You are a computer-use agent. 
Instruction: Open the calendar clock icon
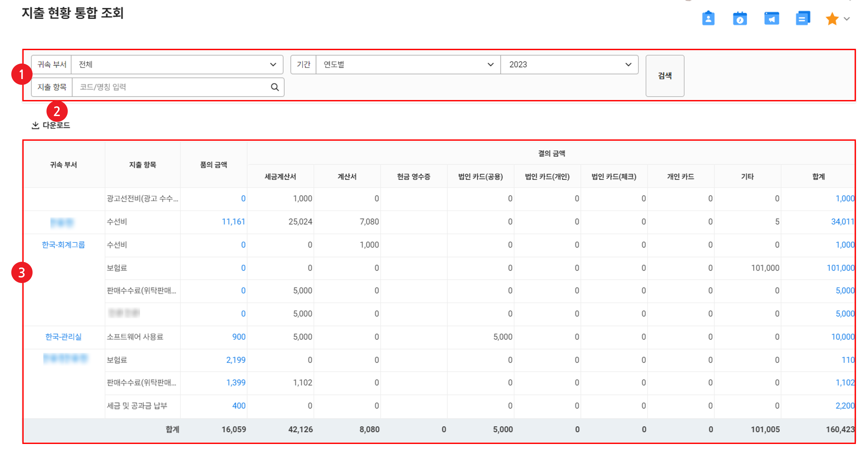(740, 19)
